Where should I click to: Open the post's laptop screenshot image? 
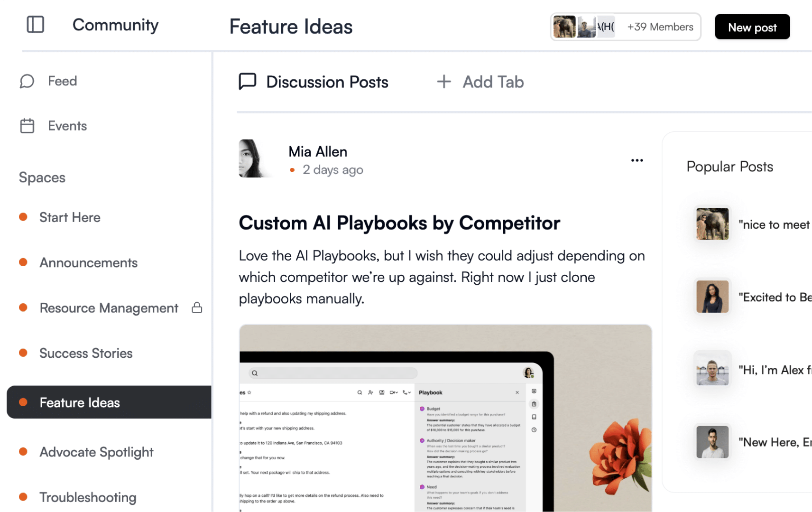[x=445, y=418]
